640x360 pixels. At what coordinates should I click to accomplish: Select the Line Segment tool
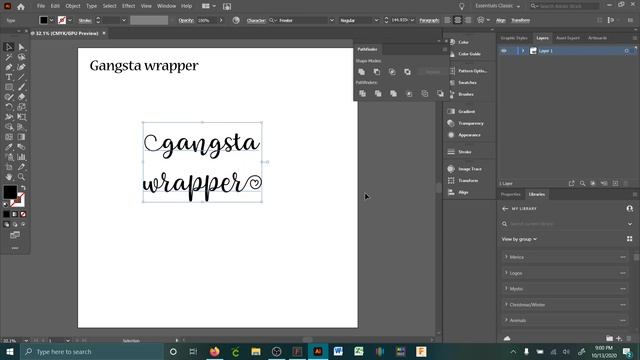[21, 77]
